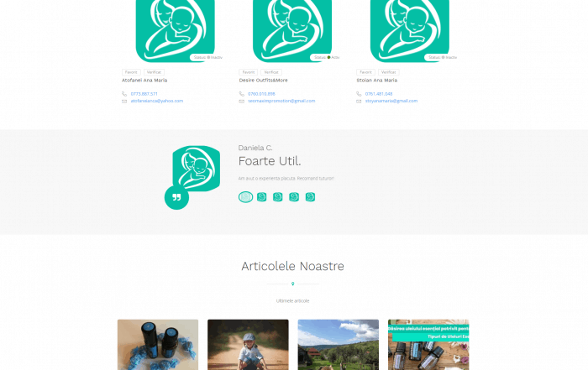
Task: Open Stoian Ana Maria's logo image
Action: click(410, 30)
